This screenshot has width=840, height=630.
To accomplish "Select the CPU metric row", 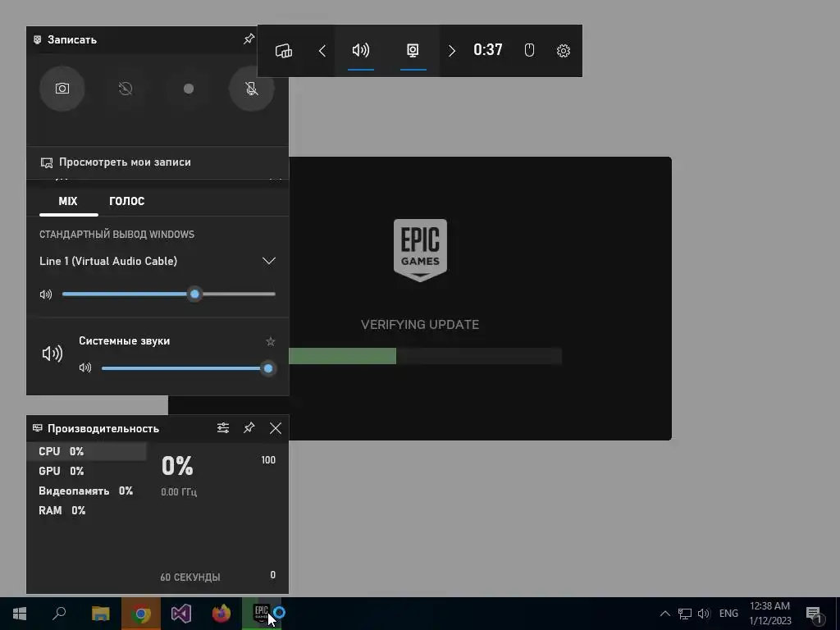I will point(86,452).
